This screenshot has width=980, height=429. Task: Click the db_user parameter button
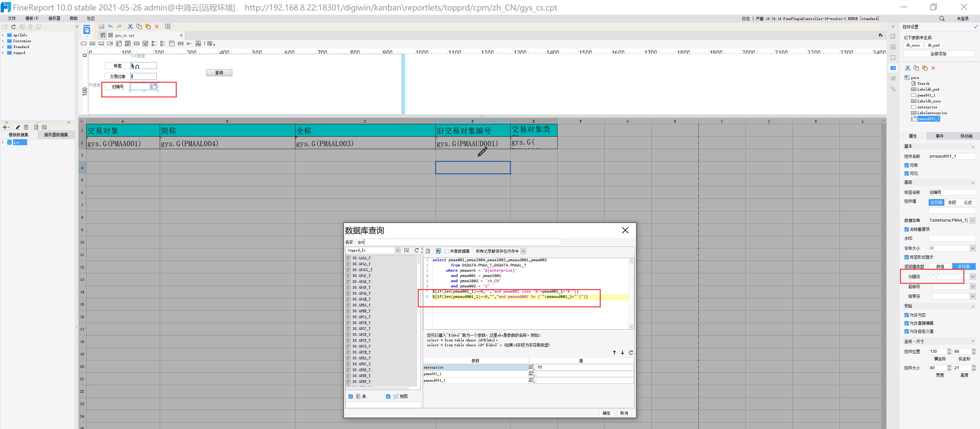tap(913, 45)
